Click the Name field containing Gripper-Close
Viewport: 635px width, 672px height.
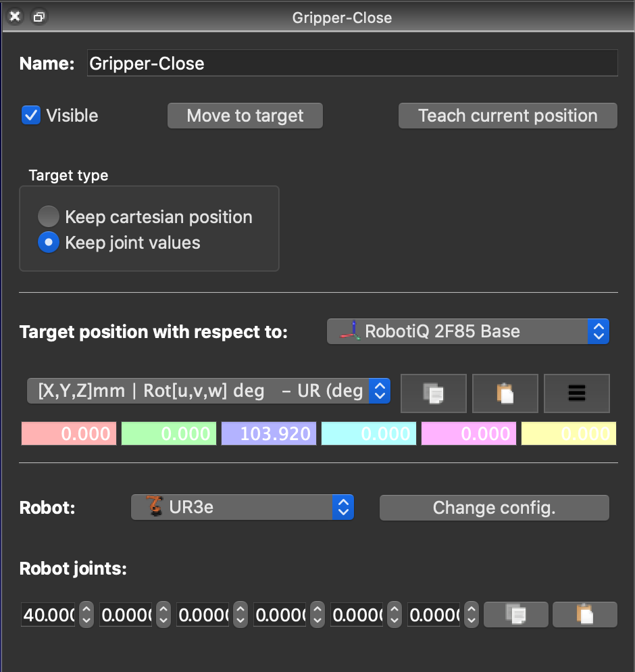coord(352,64)
